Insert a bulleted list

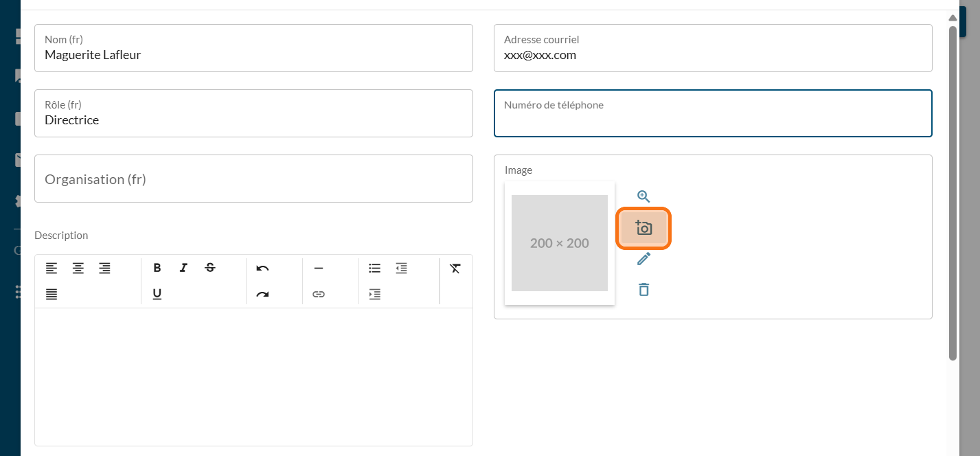tap(374, 268)
